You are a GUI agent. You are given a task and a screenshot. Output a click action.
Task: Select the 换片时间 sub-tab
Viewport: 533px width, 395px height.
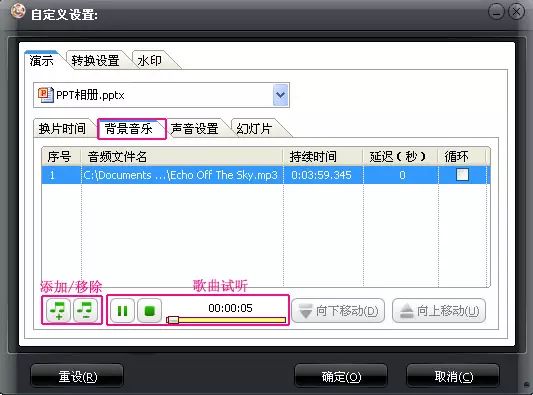62,128
